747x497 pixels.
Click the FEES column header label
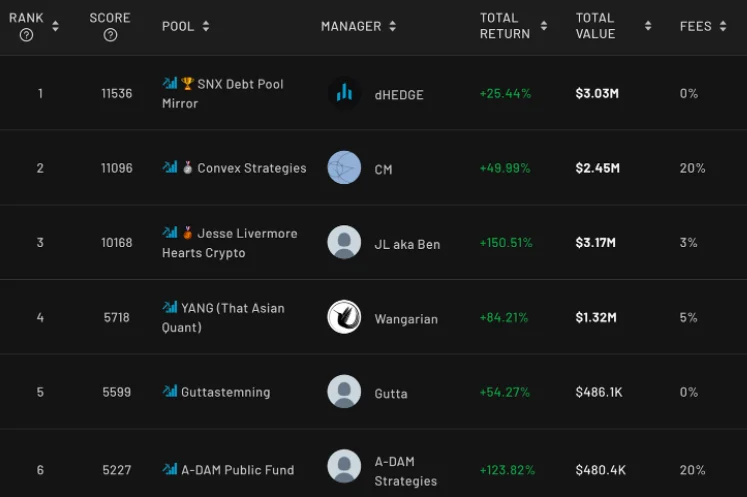(696, 26)
